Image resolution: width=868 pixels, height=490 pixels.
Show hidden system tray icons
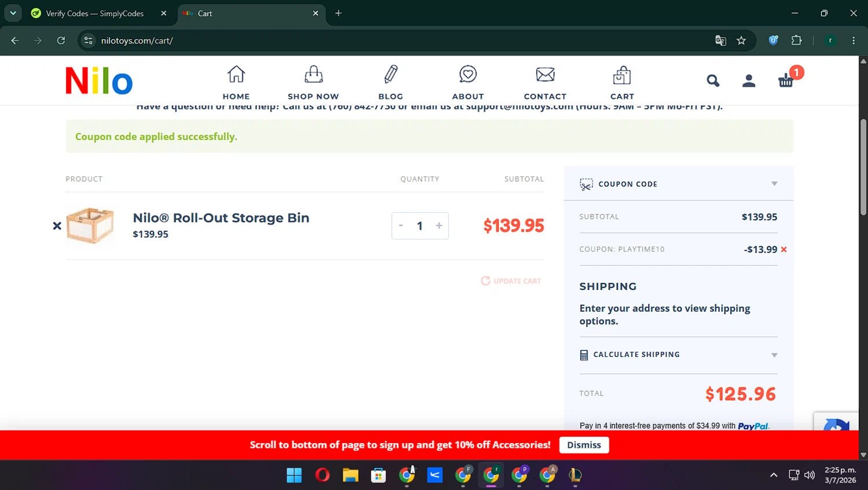coord(774,475)
